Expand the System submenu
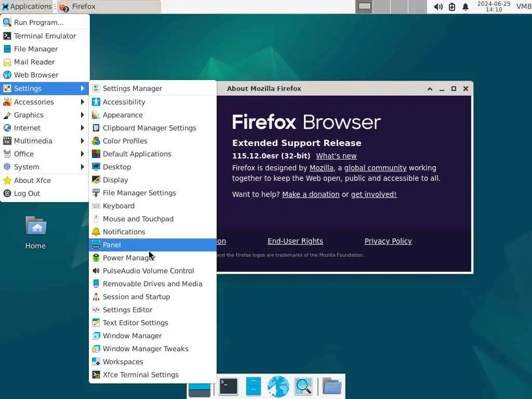 point(45,167)
